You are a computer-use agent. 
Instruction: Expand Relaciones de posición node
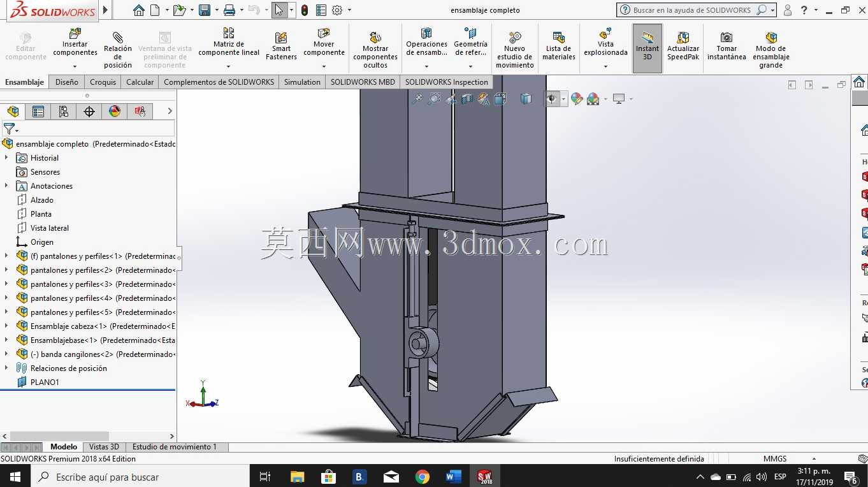[6, 368]
